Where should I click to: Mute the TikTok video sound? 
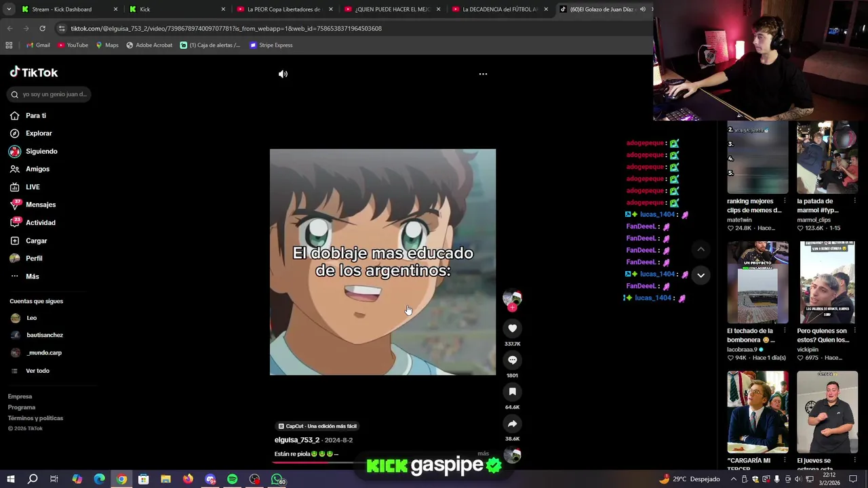[283, 74]
